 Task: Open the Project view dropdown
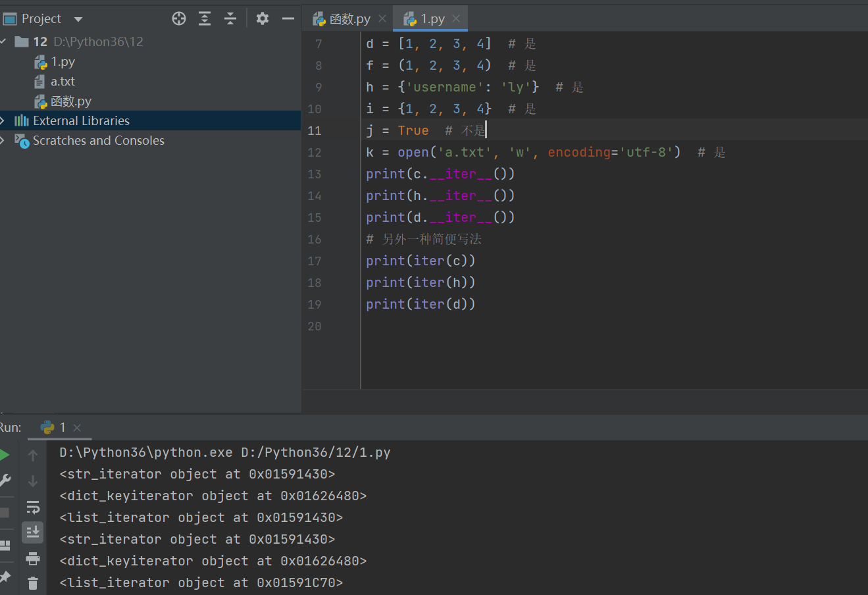click(78, 19)
